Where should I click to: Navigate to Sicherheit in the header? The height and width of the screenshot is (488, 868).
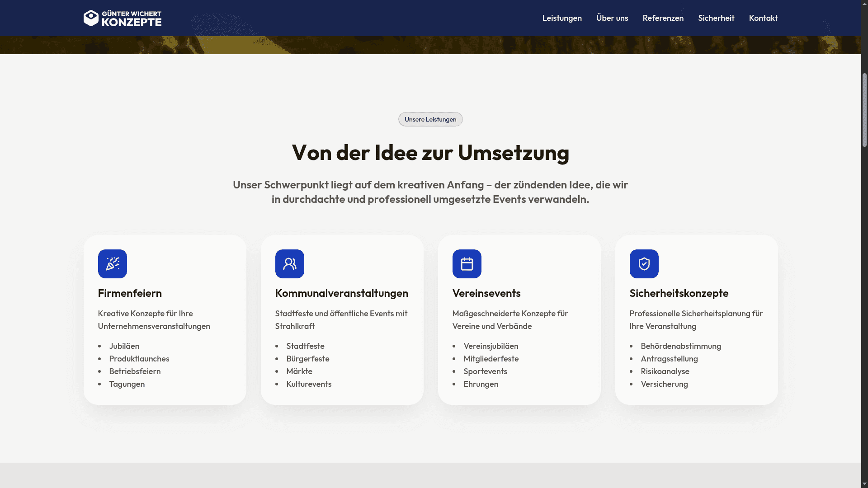coord(716,18)
